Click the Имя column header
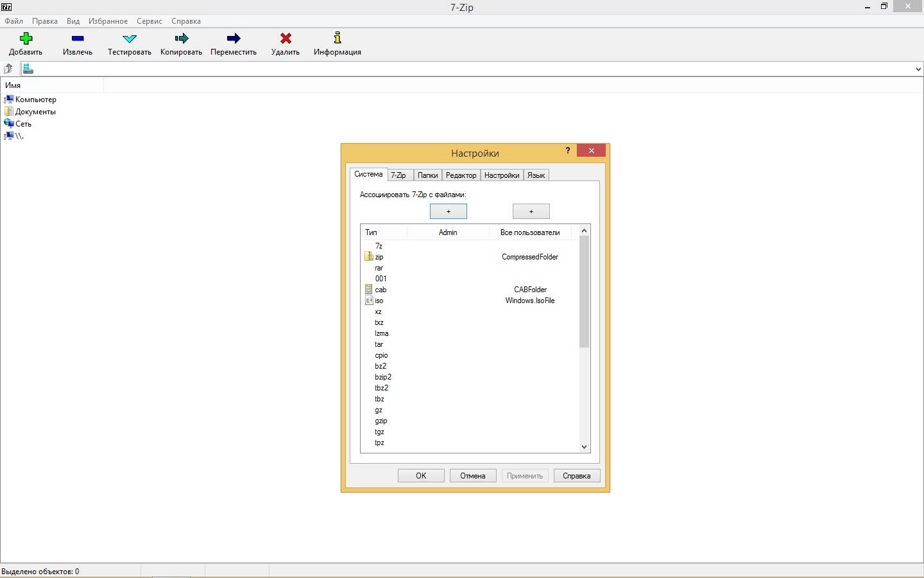This screenshot has width=924, height=578. pyautogui.click(x=52, y=85)
